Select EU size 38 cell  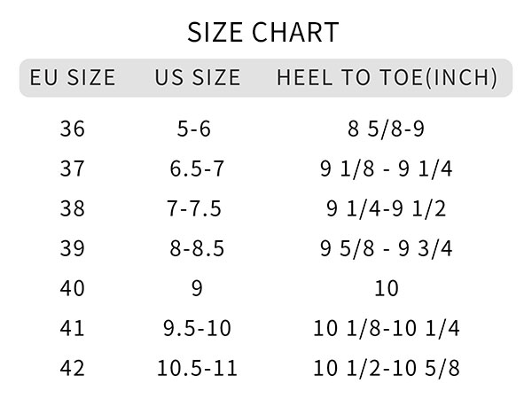[73, 209]
